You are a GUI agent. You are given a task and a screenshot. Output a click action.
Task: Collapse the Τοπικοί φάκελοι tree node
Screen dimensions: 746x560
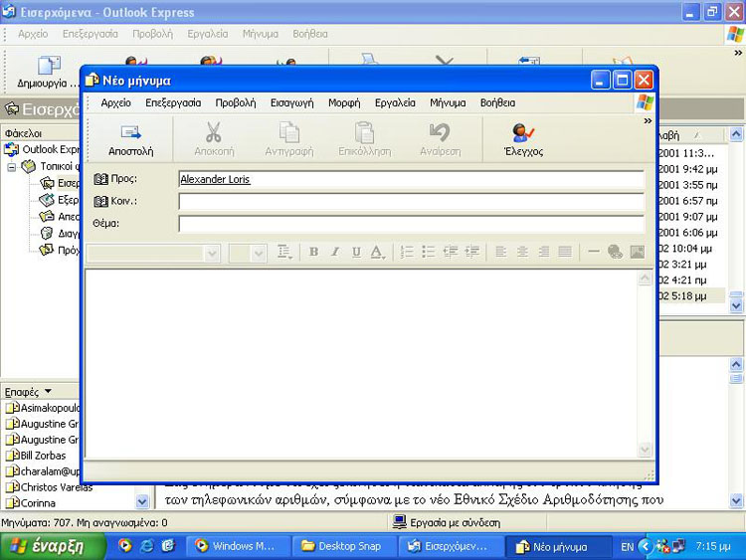pos(12,167)
